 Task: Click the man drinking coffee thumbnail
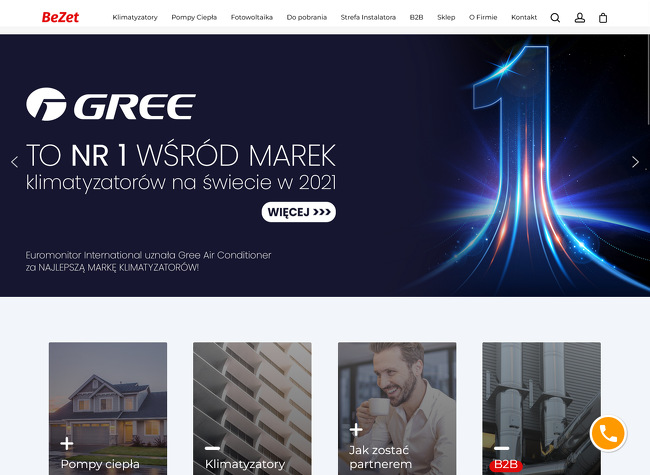point(397,408)
